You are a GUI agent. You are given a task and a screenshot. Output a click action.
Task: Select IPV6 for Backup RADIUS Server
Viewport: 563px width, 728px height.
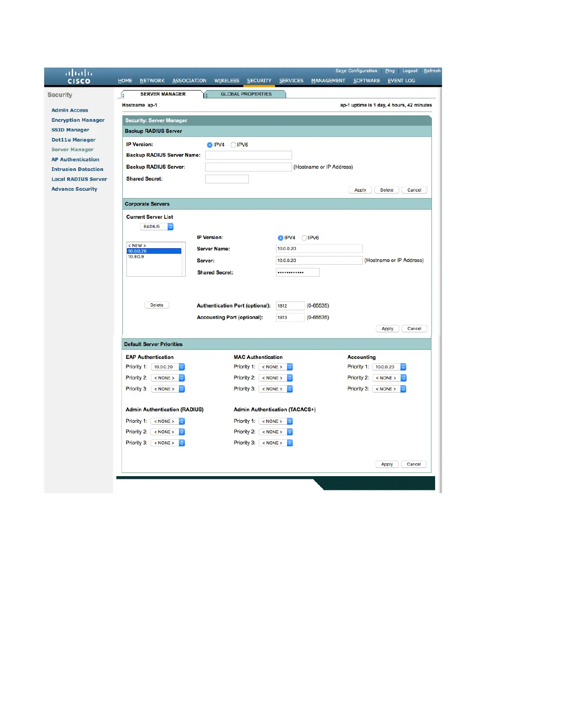pos(233,145)
